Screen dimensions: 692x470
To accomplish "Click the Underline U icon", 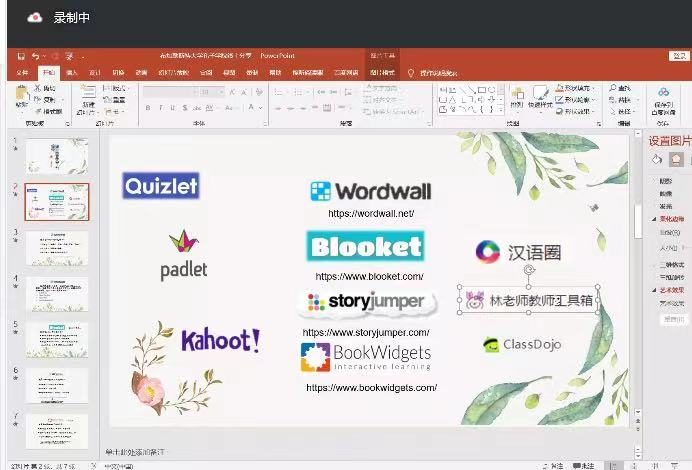I will coord(173,108).
